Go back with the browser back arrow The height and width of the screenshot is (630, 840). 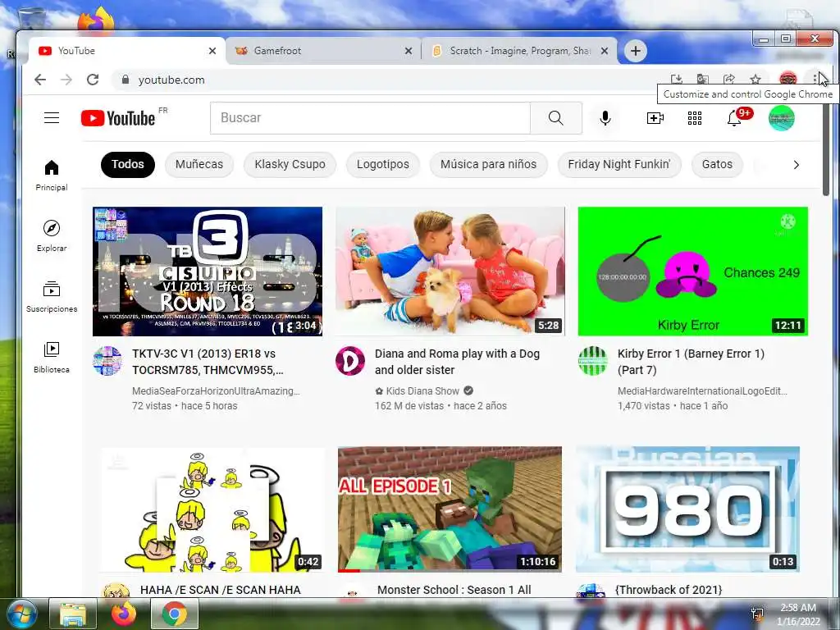pos(40,80)
